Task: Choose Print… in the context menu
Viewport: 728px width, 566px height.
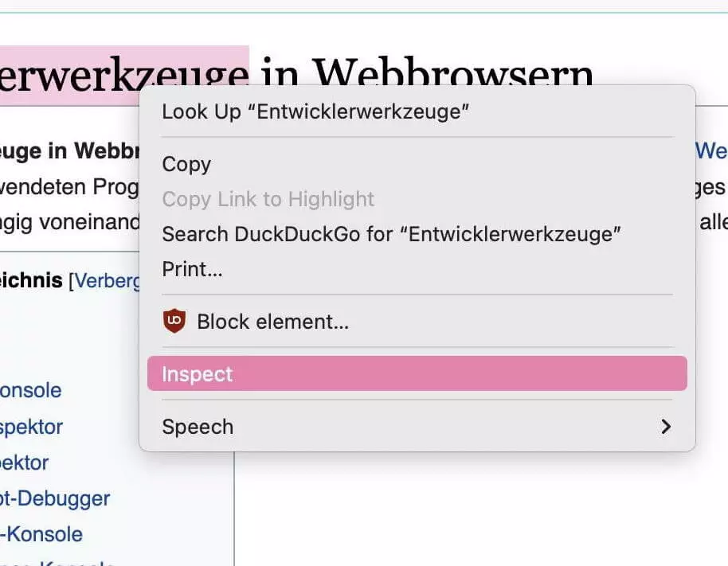Action: click(192, 269)
